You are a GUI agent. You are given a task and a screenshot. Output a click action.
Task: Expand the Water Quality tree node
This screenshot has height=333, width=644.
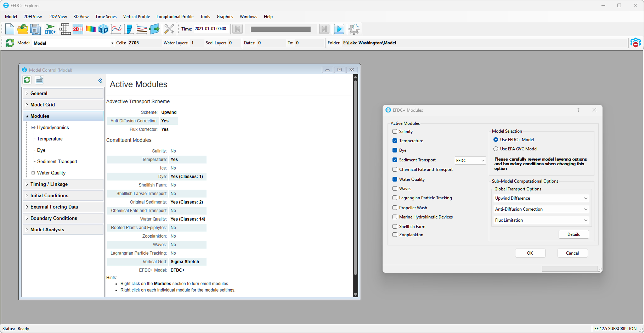pos(33,173)
